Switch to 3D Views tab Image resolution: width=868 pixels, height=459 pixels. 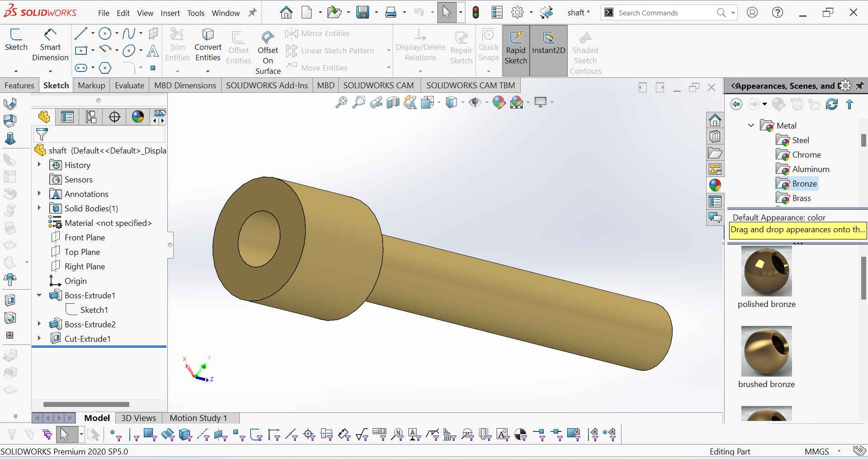(x=138, y=418)
